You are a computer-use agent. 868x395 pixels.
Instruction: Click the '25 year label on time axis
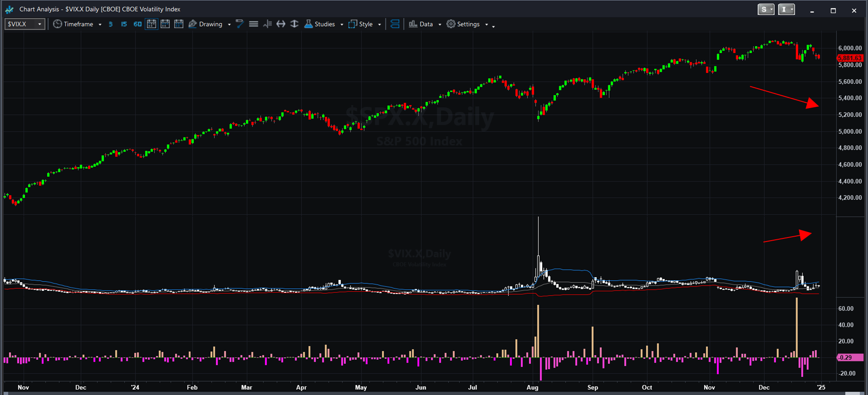[821, 387]
